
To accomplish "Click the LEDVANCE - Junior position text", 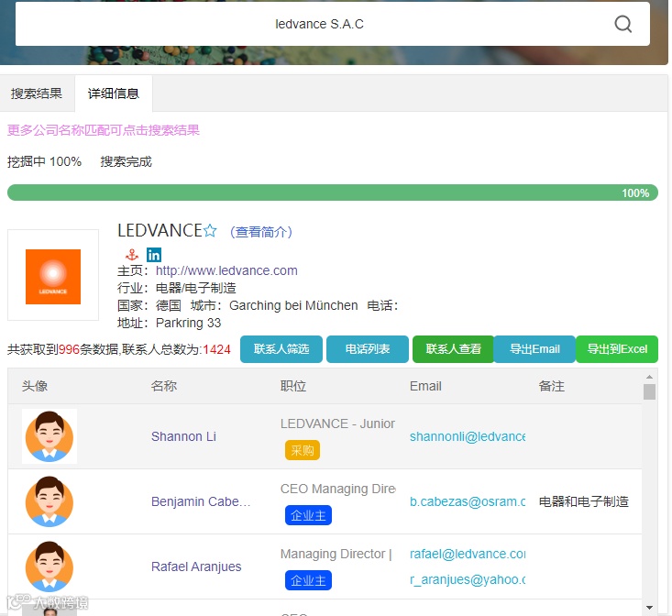I will pyautogui.click(x=337, y=423).
